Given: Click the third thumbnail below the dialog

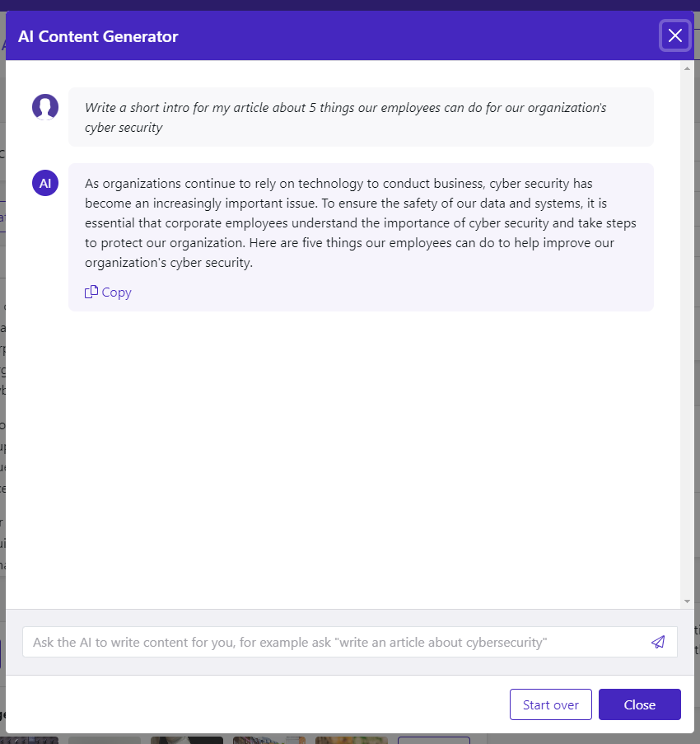Looking at the screenshot, I should click(x=187, y=740).
